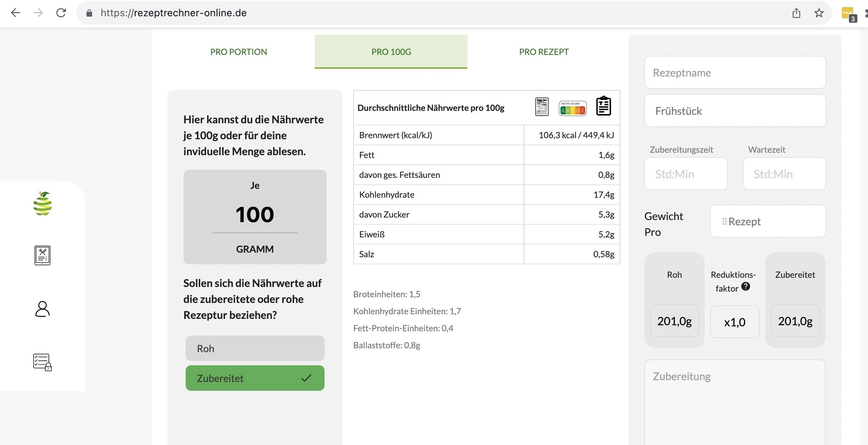Click the nutrition facts label icon
Screen dimensions: 868x445
tap(542, 107)
